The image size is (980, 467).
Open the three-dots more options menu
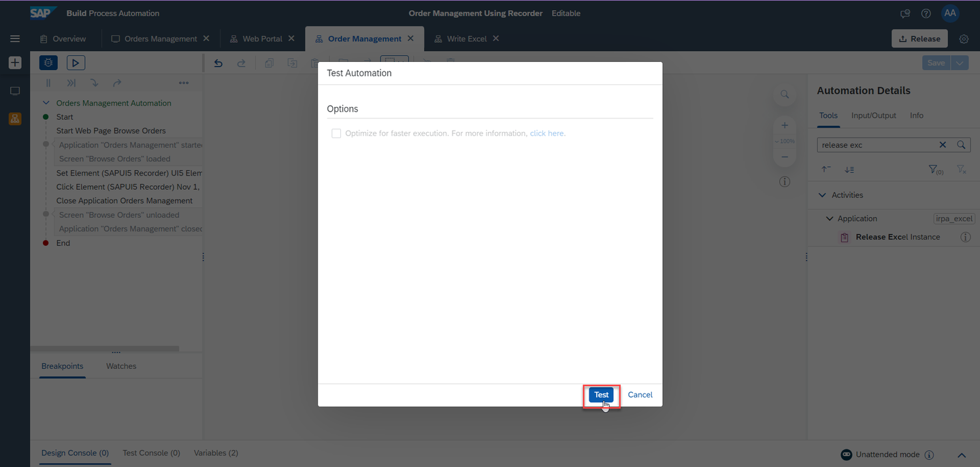[x=184, y=83]
